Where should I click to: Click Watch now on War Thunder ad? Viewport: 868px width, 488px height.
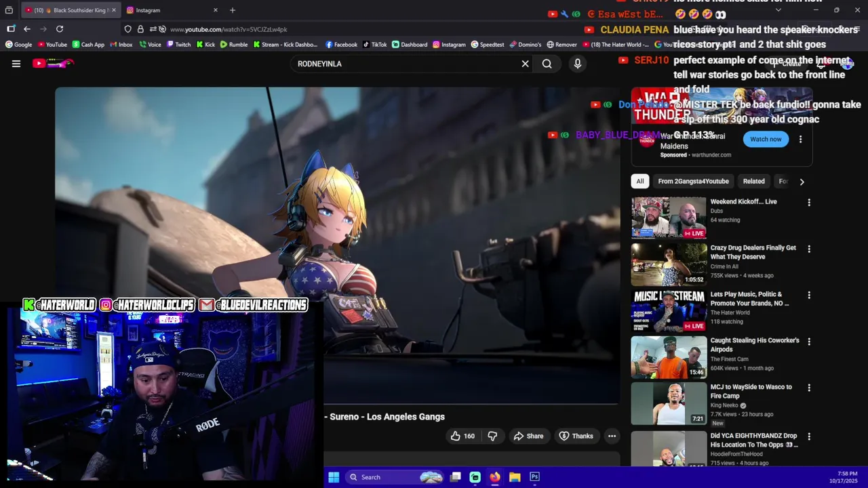coord(766,139)
